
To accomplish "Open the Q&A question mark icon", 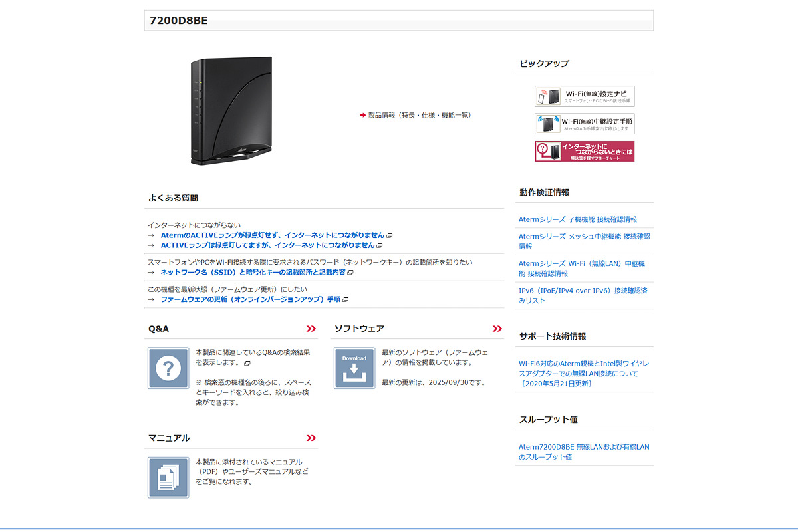I will click(x=168, y=368).
